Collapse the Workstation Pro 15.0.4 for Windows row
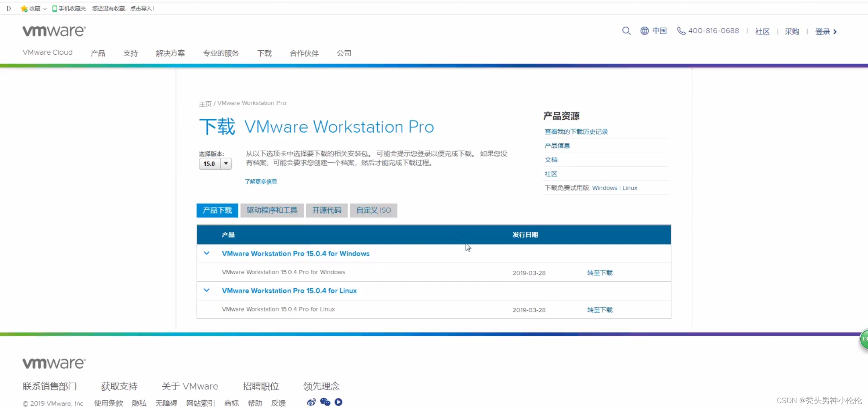Viewport: 868px width, 408px height. coord(207,253)
